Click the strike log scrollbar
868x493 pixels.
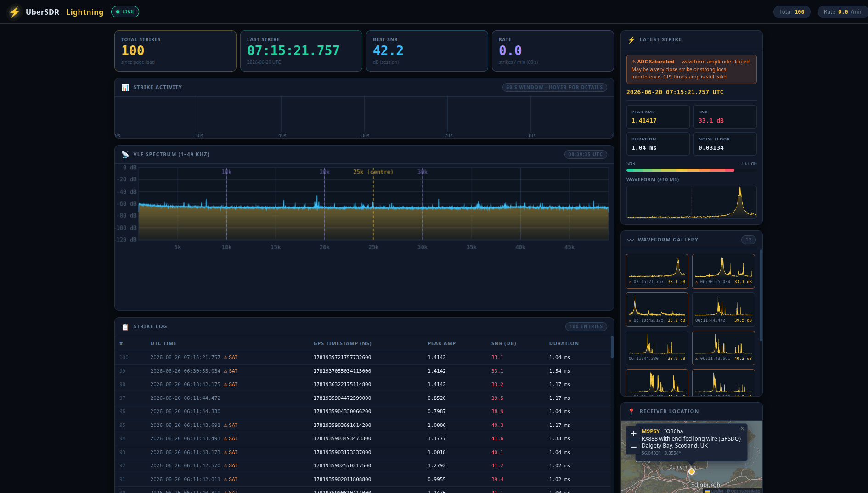tap(612, 347)
